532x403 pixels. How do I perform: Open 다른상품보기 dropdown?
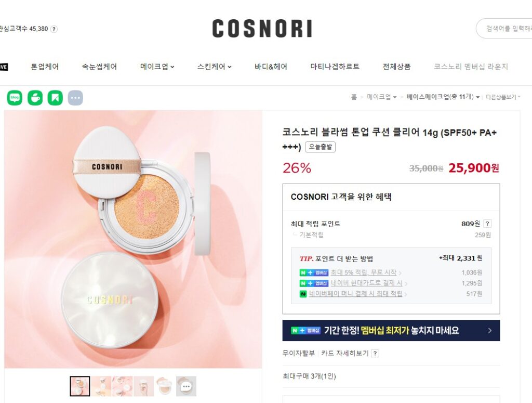point(503,97)
